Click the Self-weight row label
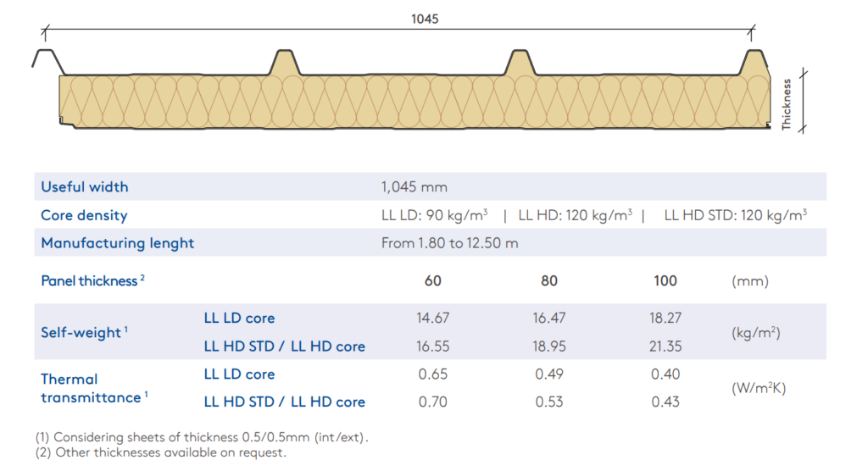This screenshot has height=471, width=868. [84, 333]
